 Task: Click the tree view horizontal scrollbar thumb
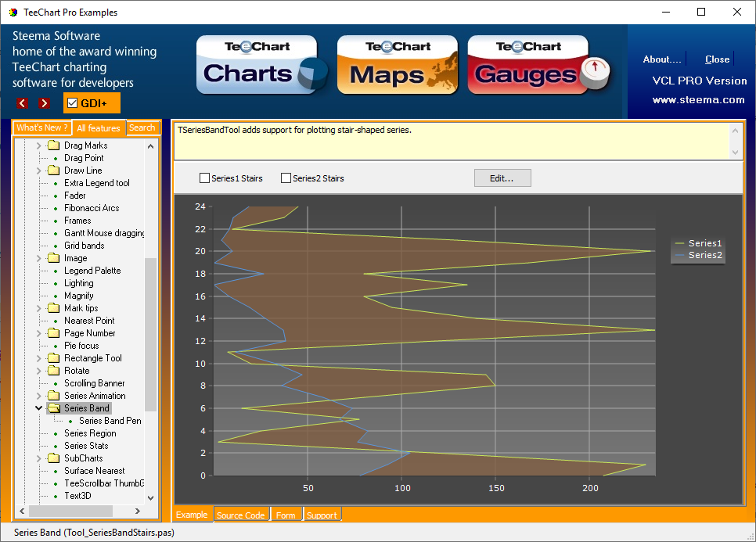coord(70,511)
